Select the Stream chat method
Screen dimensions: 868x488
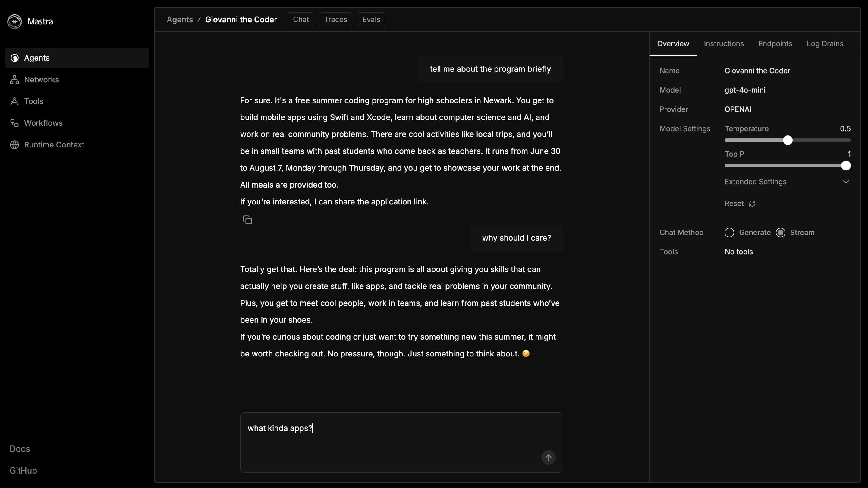[780, 232]
